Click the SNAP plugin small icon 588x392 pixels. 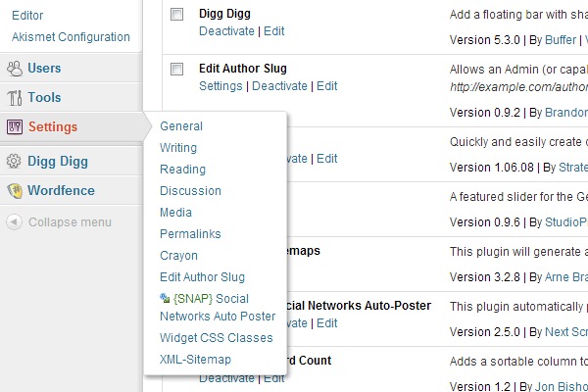coord(165,298)
